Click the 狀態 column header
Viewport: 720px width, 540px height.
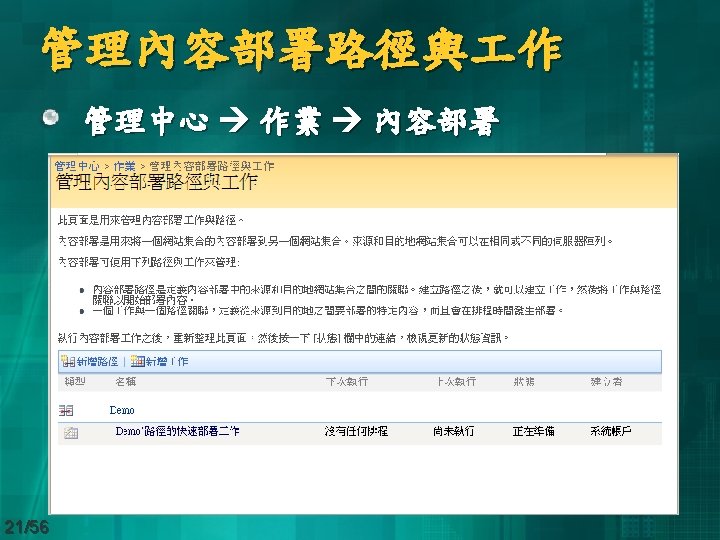(524, 382)
